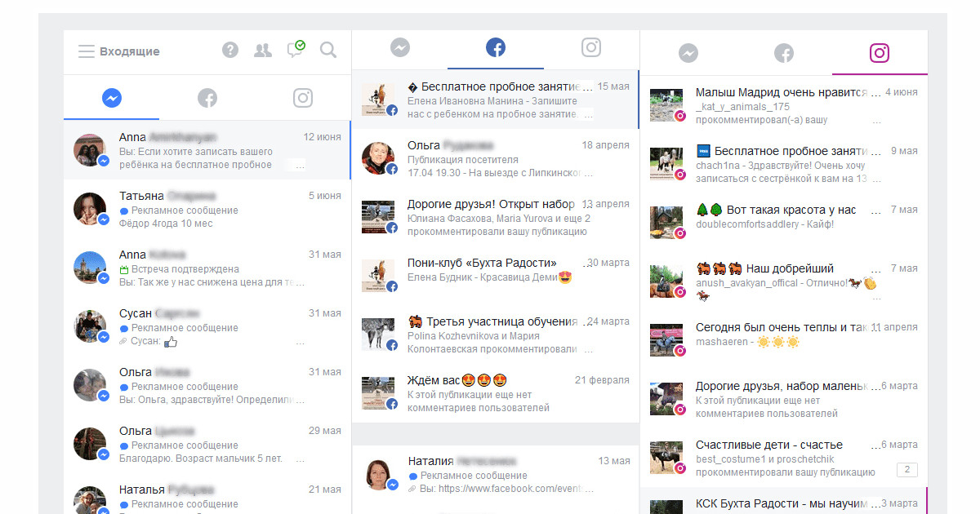
Task: Click the help question mark icon
Action: [230, 51]
